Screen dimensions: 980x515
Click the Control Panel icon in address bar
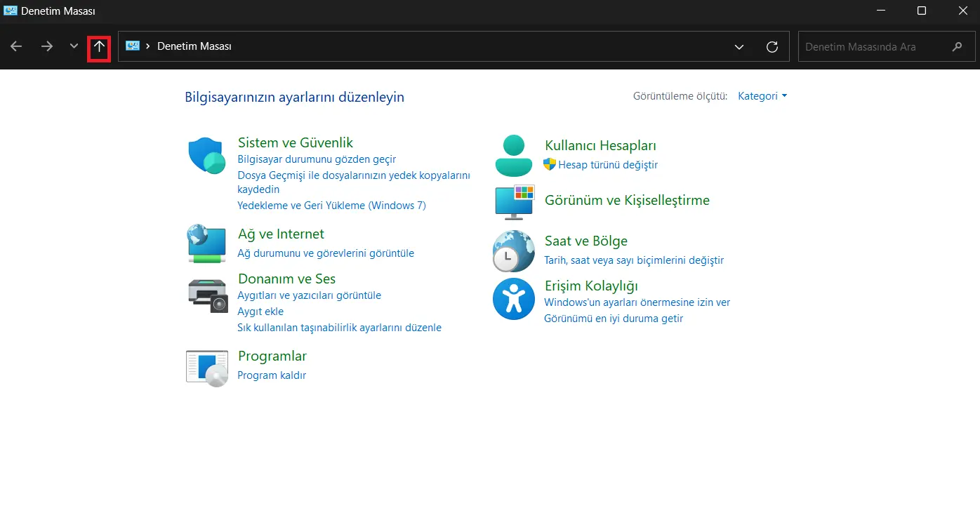133,46
